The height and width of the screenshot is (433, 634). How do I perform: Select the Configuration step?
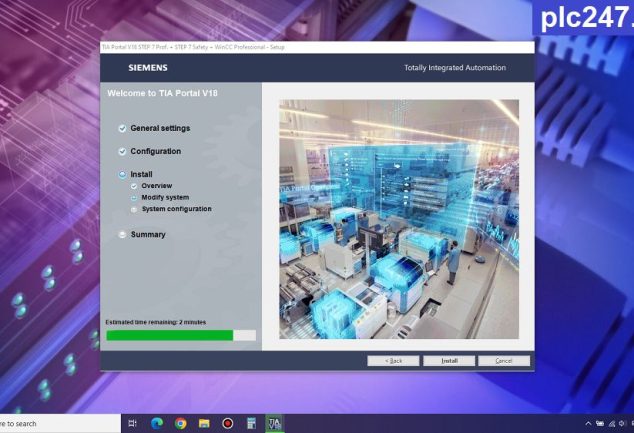156,151
